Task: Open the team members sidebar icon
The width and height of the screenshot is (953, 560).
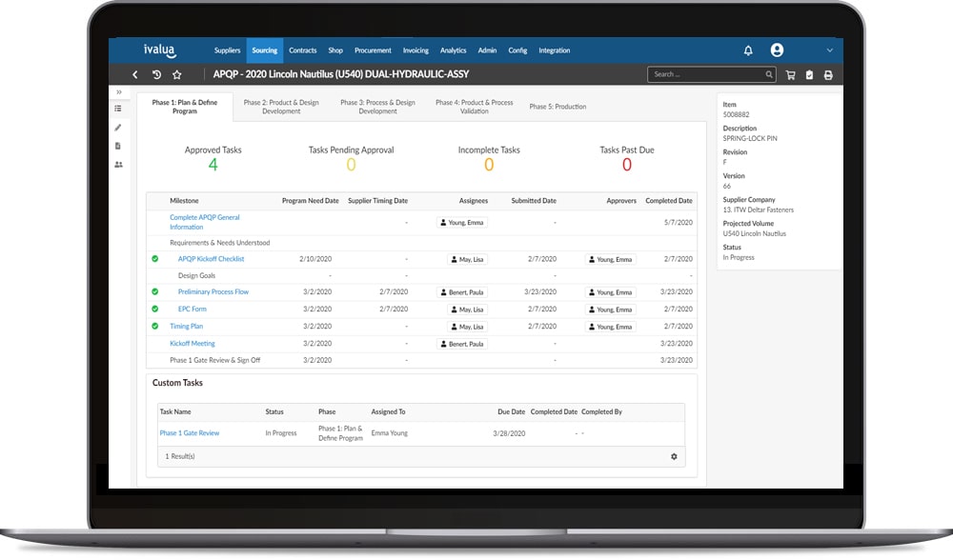Action: [118, 165]
